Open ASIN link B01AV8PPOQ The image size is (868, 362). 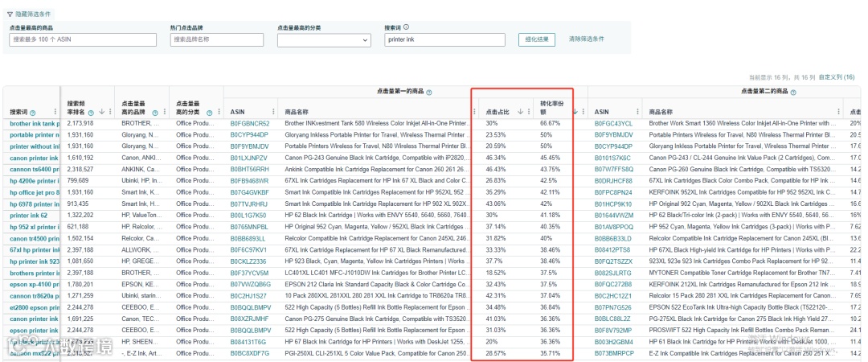coord(613,227)
